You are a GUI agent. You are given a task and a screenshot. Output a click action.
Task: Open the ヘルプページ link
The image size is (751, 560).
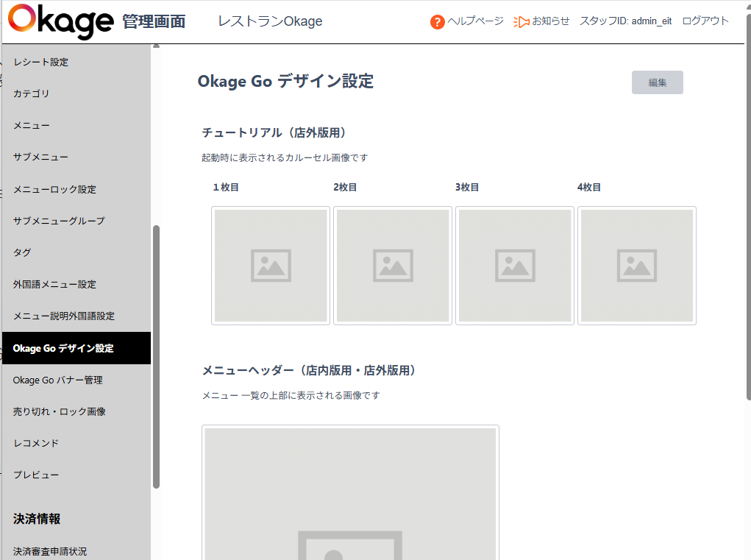click(475, 21)
